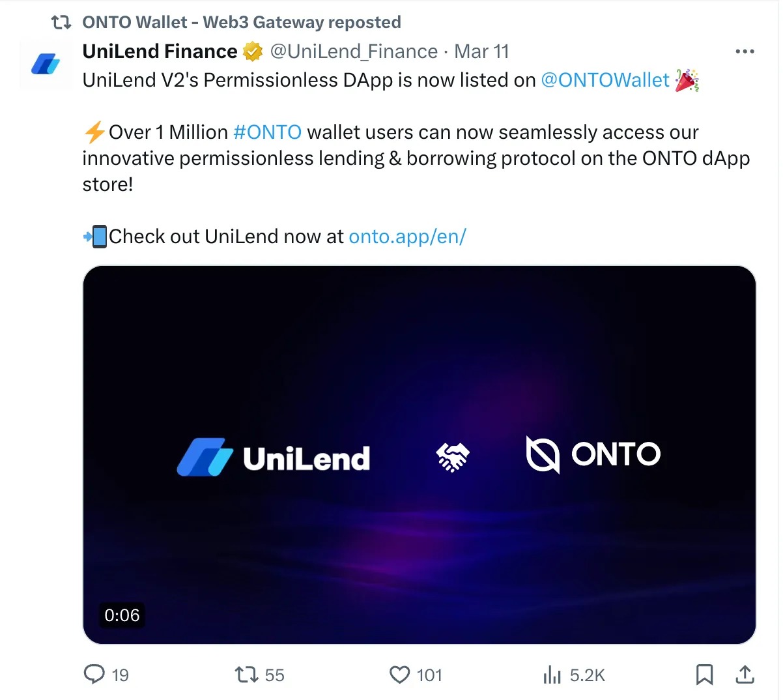783x700 pixels.
Task: Click the 0:06 video duration badge
Action: [x=122, y=615]
